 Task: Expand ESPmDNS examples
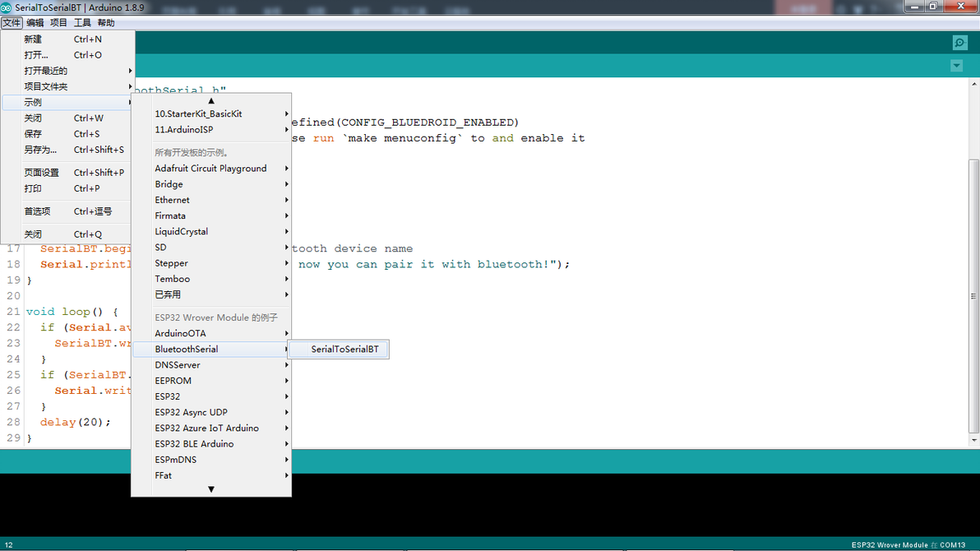211,460
